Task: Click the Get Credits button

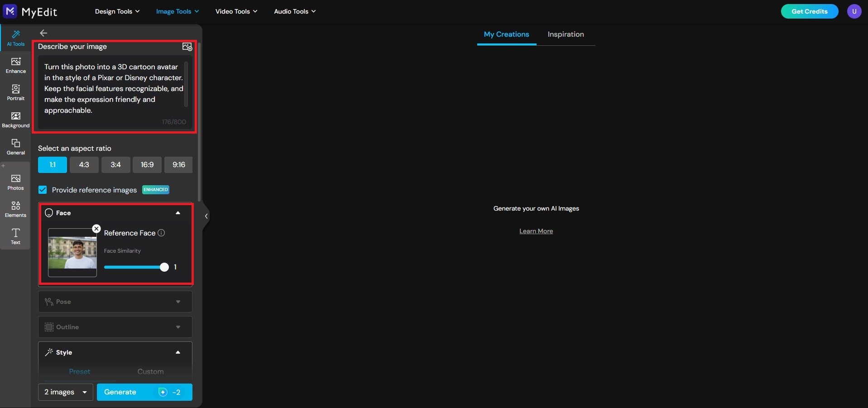Action: click(810, 11)
